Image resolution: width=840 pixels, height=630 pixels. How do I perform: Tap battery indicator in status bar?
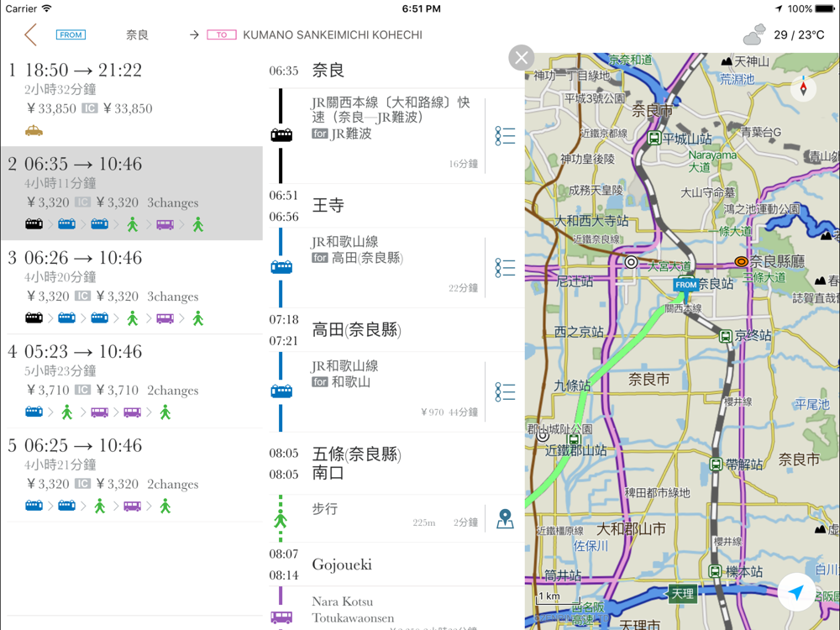pyautogui.click(x=825, y=8)
